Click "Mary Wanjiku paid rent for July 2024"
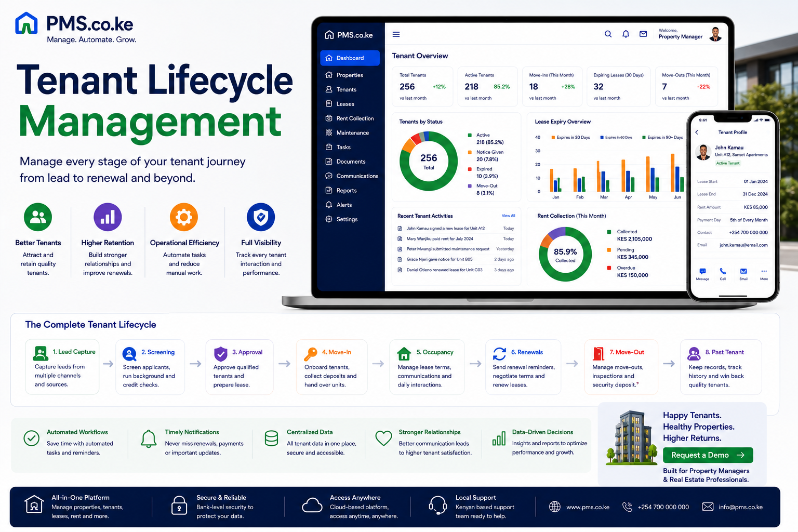This screenshot has width=798, height=532. (x=440, y=239)
